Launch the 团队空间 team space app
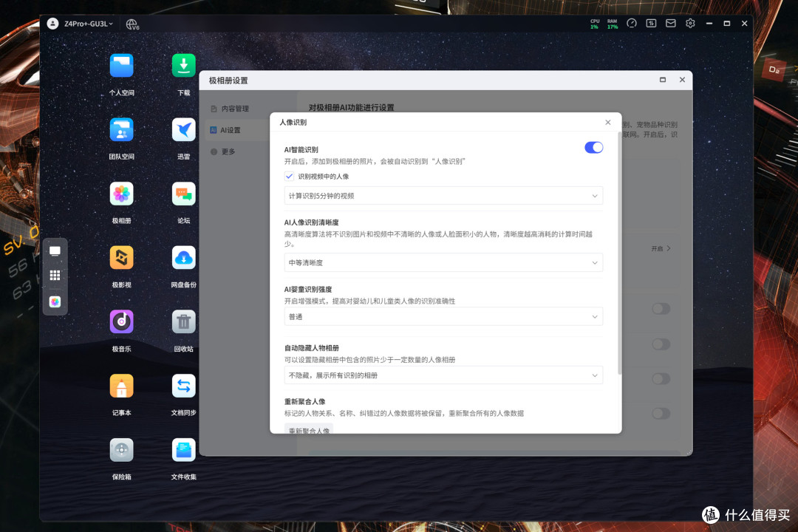798x532 pixels. point(122,130)
